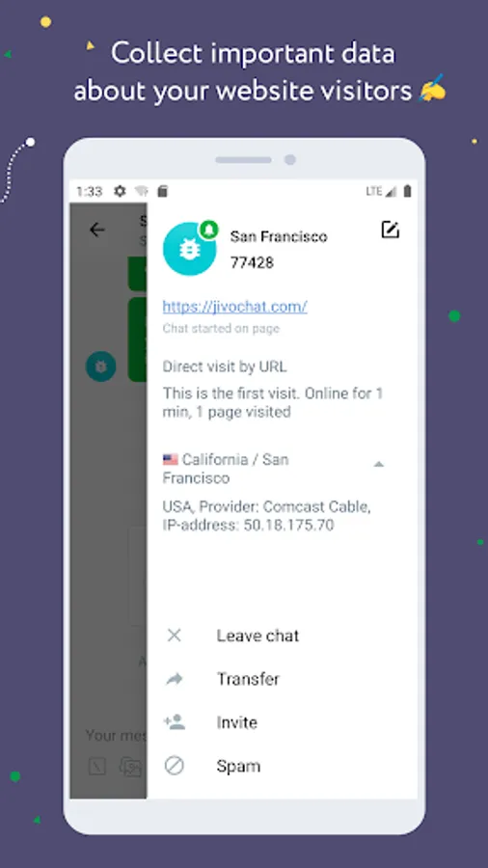Tap the Your message input field
Viewport: 488px width, 868px height.
[115, 735]
